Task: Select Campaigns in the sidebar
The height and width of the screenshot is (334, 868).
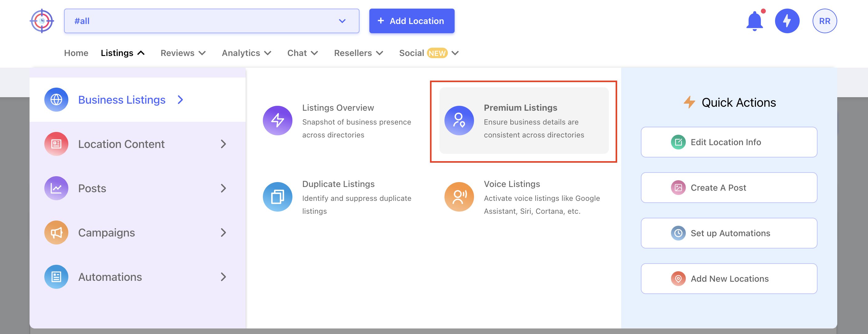Action: coord(138,232)
